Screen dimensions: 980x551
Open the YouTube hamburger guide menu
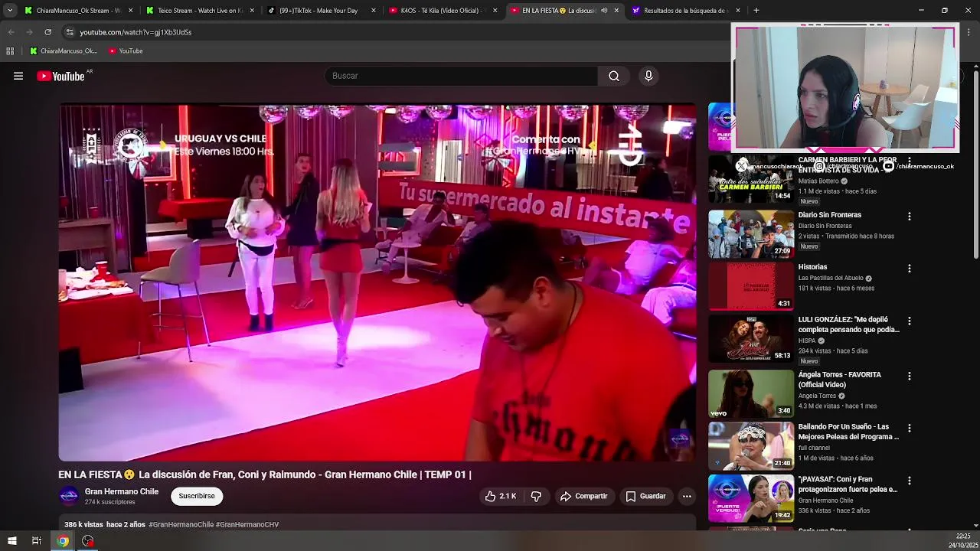[18, 76]
